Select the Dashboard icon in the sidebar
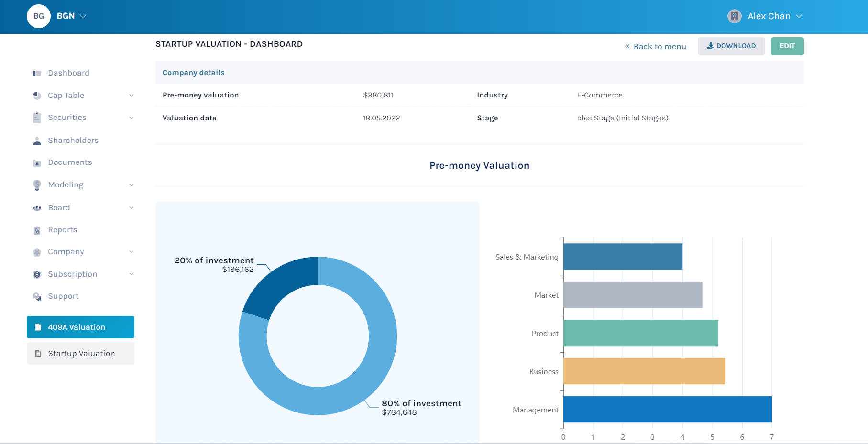 (37, 73)
